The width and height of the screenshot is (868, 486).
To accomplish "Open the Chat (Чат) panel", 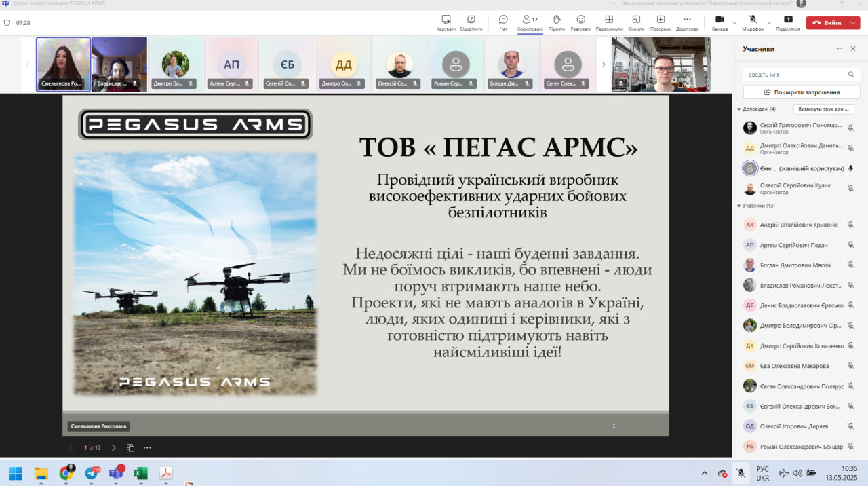I will 503,22.
